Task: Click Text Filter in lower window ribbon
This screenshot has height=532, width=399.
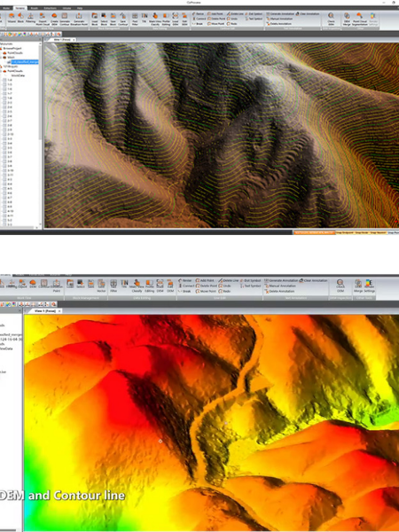Action: (x=113, y=286)
